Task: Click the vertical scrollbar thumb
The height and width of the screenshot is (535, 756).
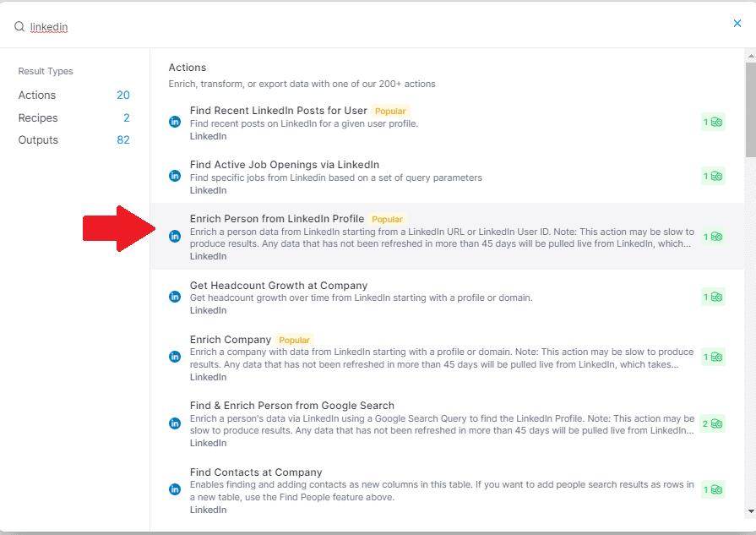Action: point(751,110)
